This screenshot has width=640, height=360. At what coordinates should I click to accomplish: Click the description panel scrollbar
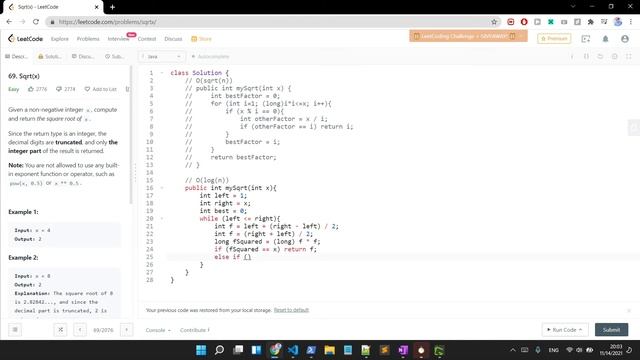[x=131, y=135]
